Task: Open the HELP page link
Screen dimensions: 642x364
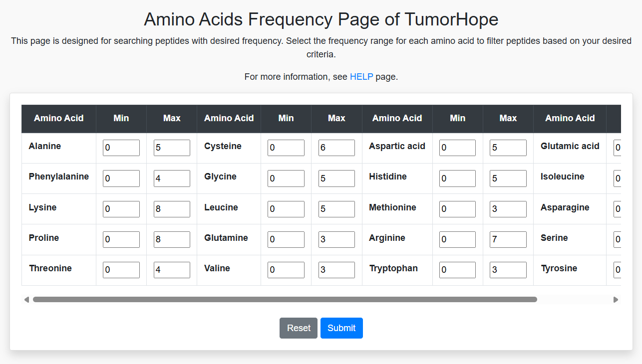Action: click(x=361, y=77)
